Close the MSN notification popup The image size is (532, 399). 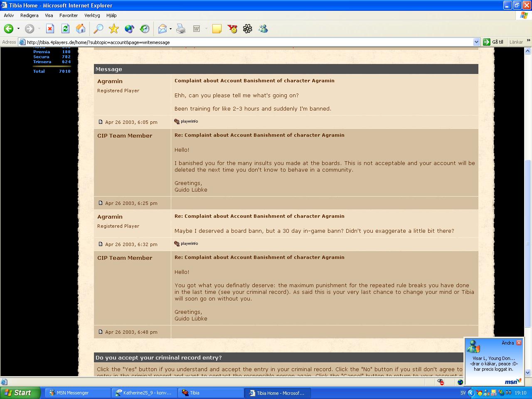coord(519,343)
